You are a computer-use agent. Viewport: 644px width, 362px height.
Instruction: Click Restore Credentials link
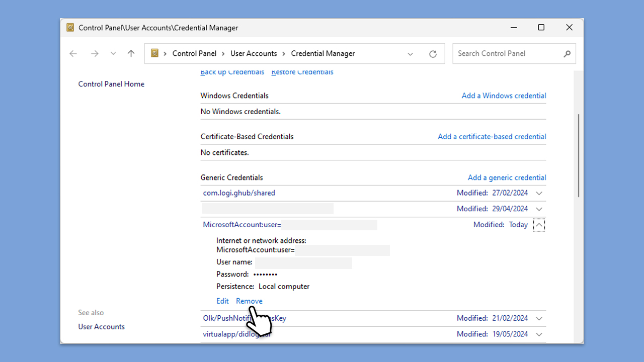click(x=302, y=72)
